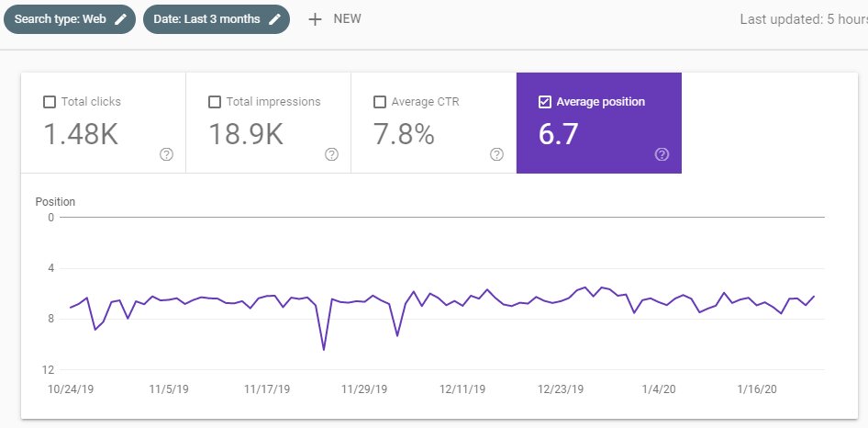Open help icon on Average position card
The width and height of the screenshot is (868, 428).
(x=662, y=154)
